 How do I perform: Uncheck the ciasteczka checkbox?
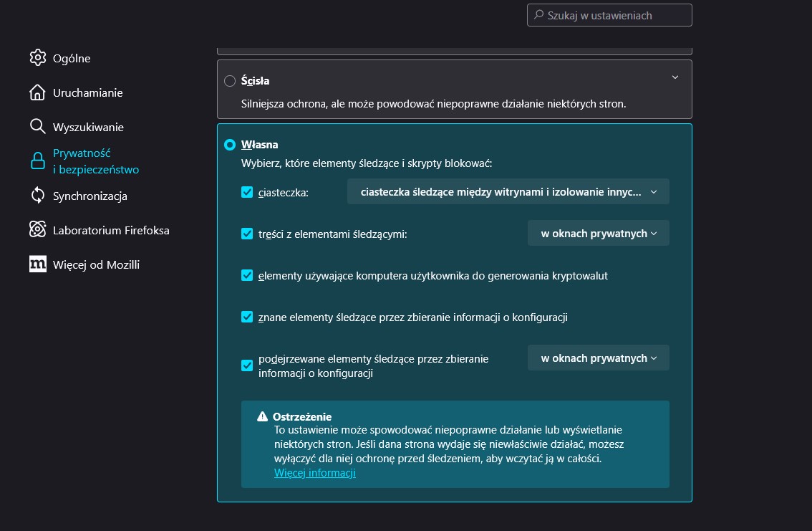pyautogui.click(x=247, y=192)
